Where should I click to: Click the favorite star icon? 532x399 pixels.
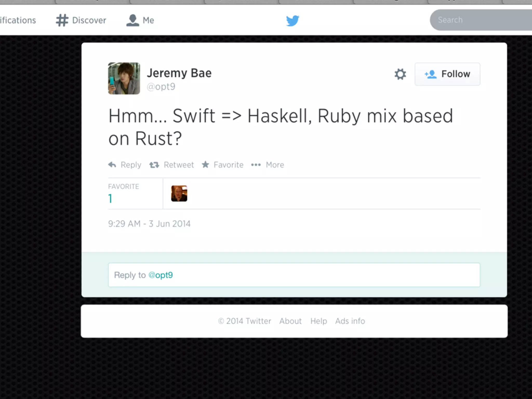205,164
